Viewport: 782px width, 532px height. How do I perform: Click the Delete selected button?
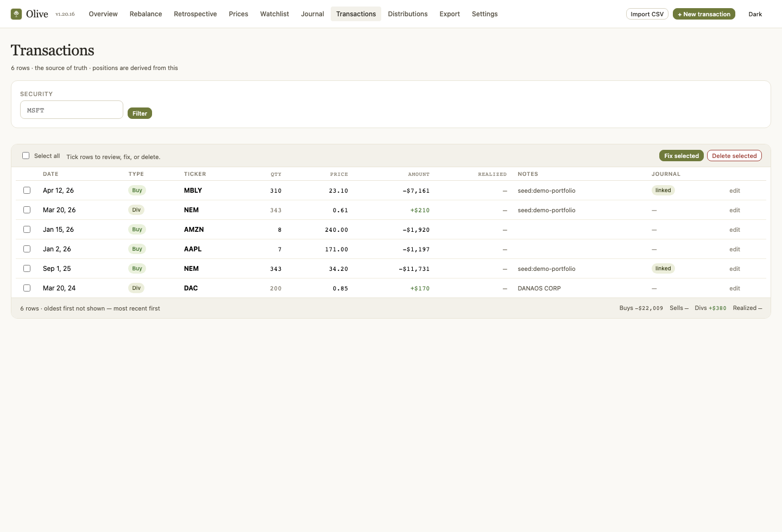(x=734, y=156)
